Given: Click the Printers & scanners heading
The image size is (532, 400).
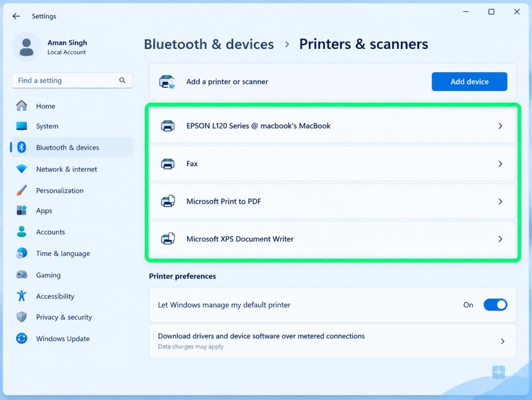Looking at the screenshot, I should click(x=363, y=44).
